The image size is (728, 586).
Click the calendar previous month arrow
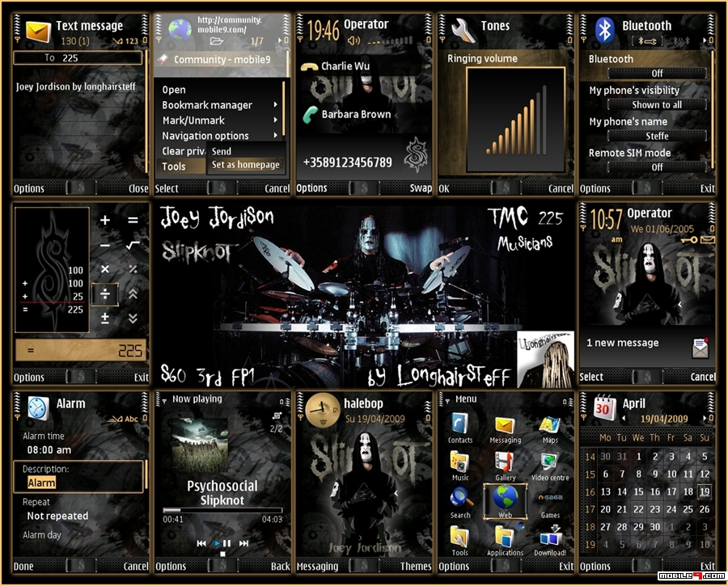click(624, 419)
